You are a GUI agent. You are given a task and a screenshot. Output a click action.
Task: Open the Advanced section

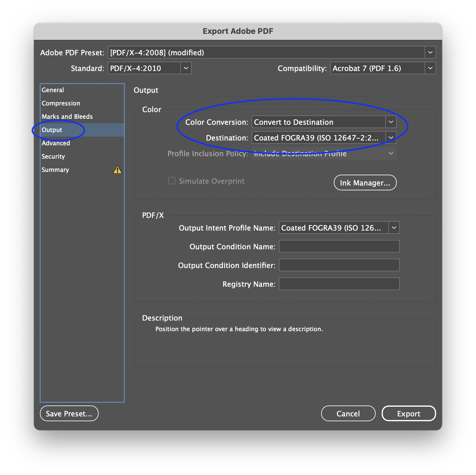pos(56,143)
